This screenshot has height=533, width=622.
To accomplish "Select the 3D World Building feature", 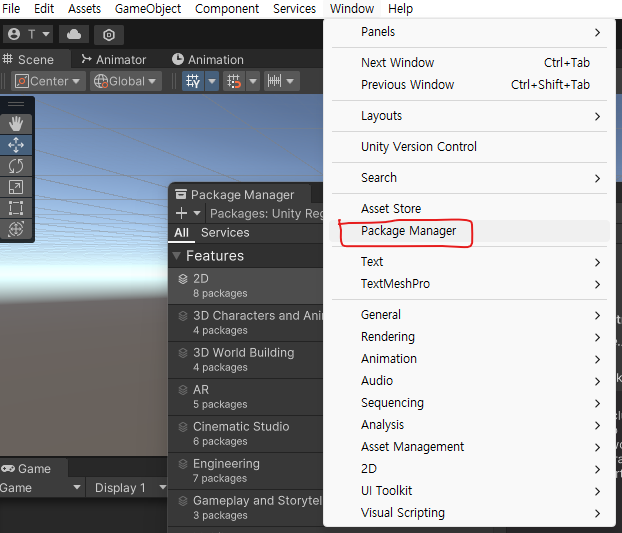I will tap(246, 360).
